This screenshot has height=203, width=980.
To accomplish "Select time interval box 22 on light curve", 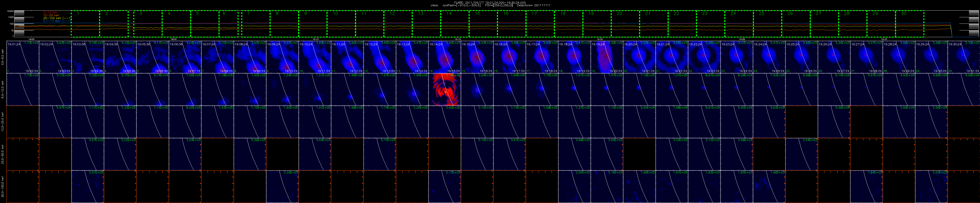I will pos(683,24).
